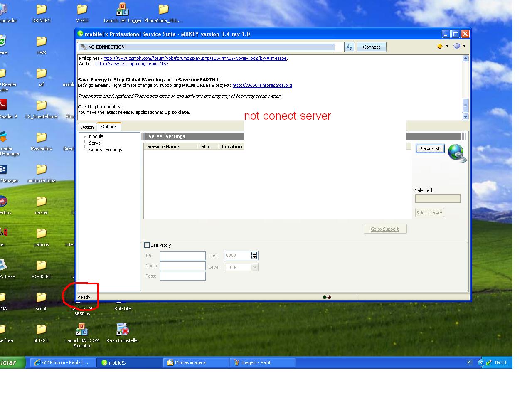This screenshot has width=532, height=399.
Task: Sort by Location column header
Action: (x=231, y=147)
